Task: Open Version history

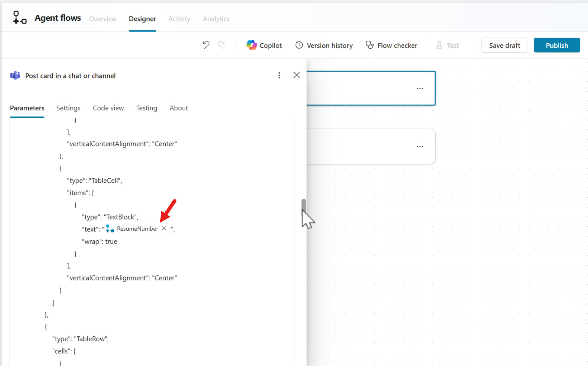Action: 324,45
